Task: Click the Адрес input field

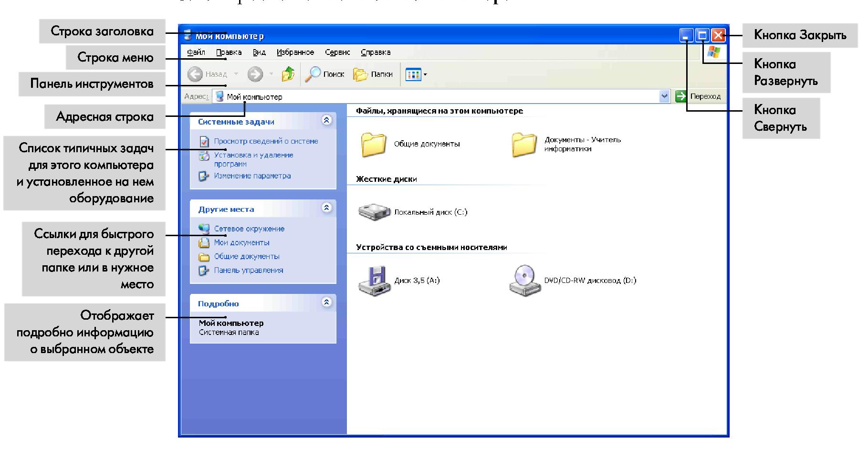Action: (441, 96)
